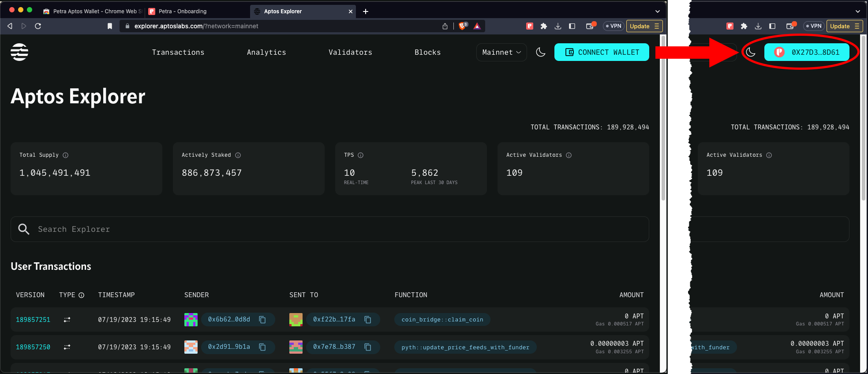Go forward with the browser forward arrow
The height and width of the screenshot is (374, 868).
24,26
